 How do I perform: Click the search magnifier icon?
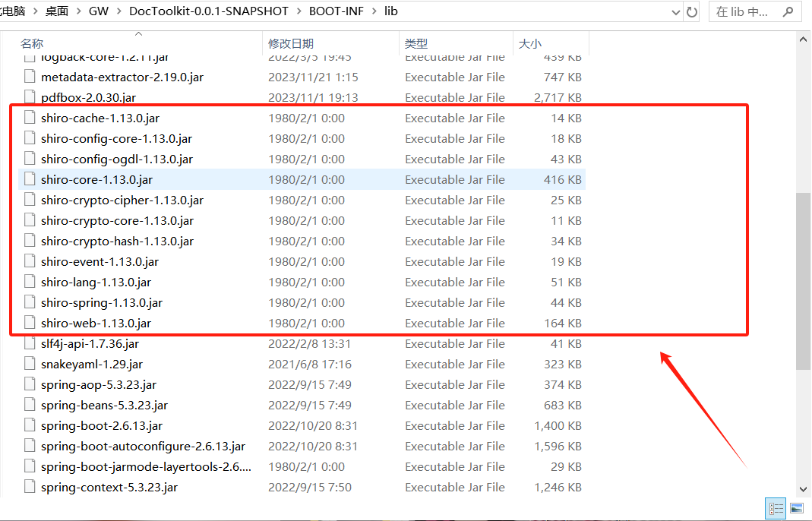788,11
